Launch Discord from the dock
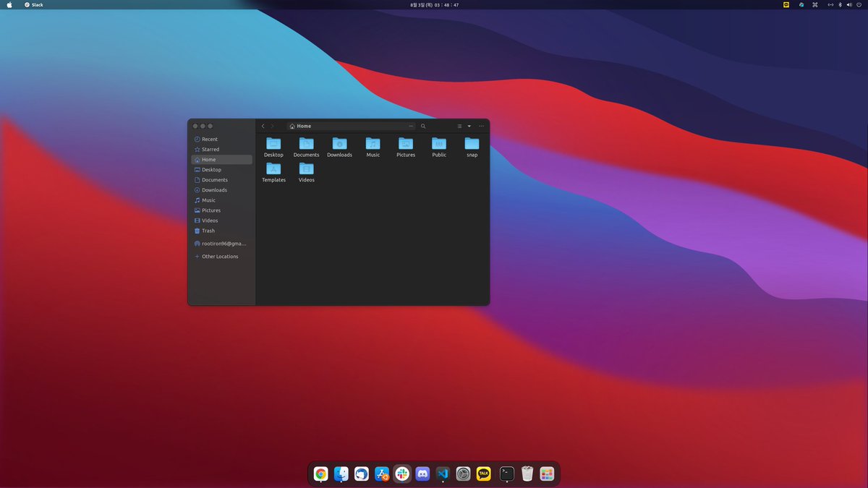This screenshot has height=488, width=868. [x=423, y=474]
